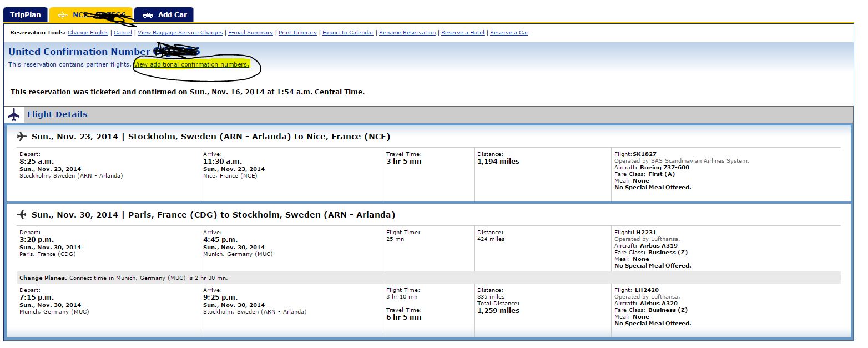Click the plane icon beside the Nov. 30 flight header
Image resolution: width=868 pixels, height=348 pixels.
coord(22,215)
